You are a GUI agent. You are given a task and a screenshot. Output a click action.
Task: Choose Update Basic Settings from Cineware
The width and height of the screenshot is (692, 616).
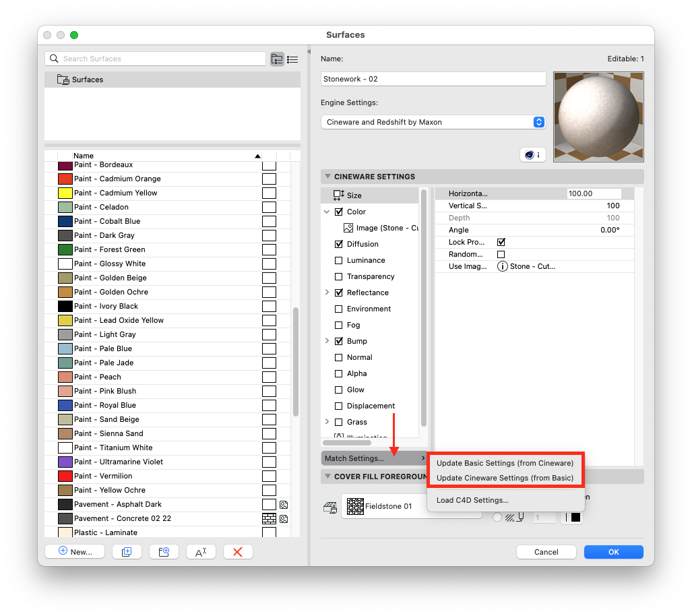[505, 463]
